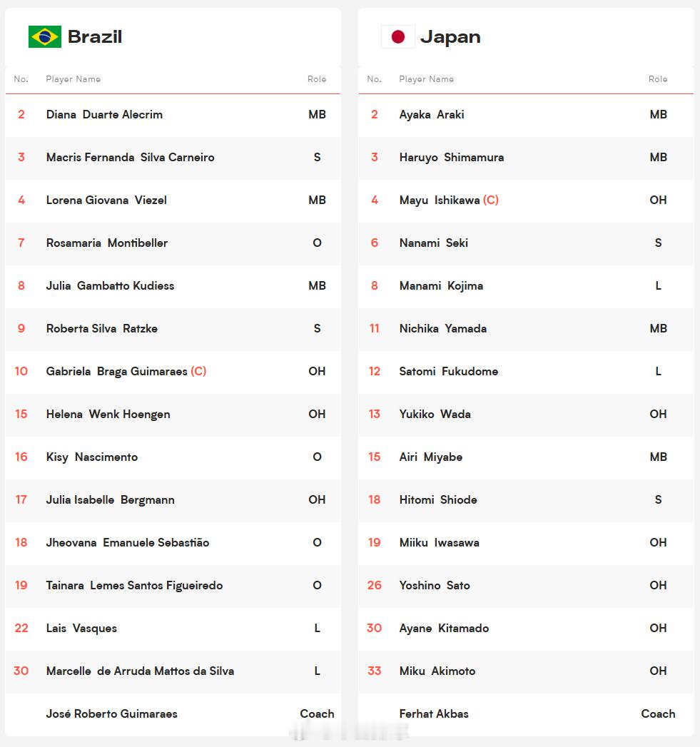This screenshot has height=747, width=700.
Task: Open Diana Duarte Alecrim player entry
Action: coord(104,115)
